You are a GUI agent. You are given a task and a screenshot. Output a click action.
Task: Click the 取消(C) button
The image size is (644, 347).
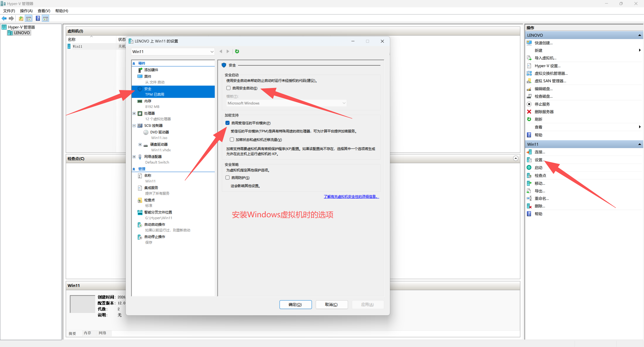(332, 305)
